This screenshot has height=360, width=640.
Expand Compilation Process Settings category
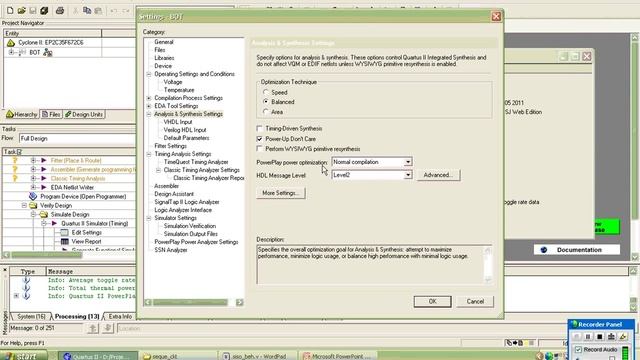click(149, 98)
